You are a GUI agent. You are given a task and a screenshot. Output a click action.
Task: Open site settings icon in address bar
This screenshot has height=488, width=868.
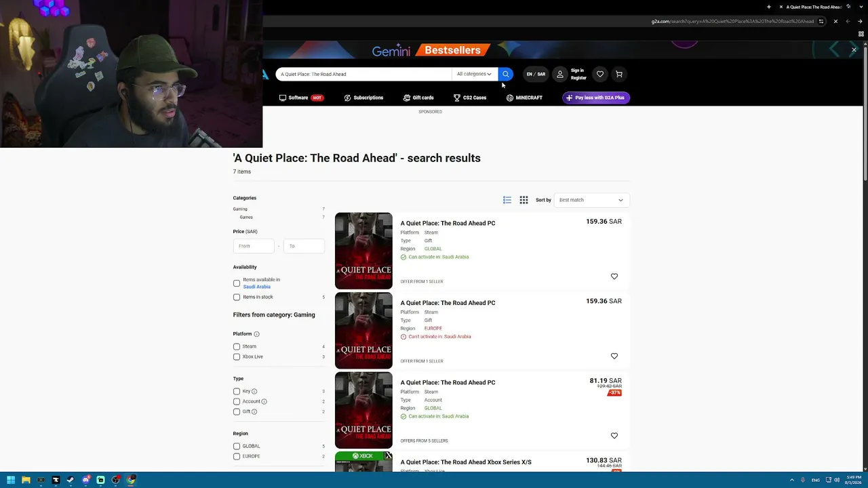(x=821, y=21)
